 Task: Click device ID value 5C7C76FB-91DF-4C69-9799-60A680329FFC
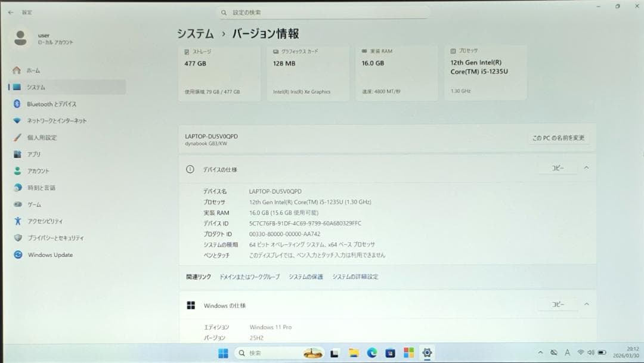[x=305, y=224]
